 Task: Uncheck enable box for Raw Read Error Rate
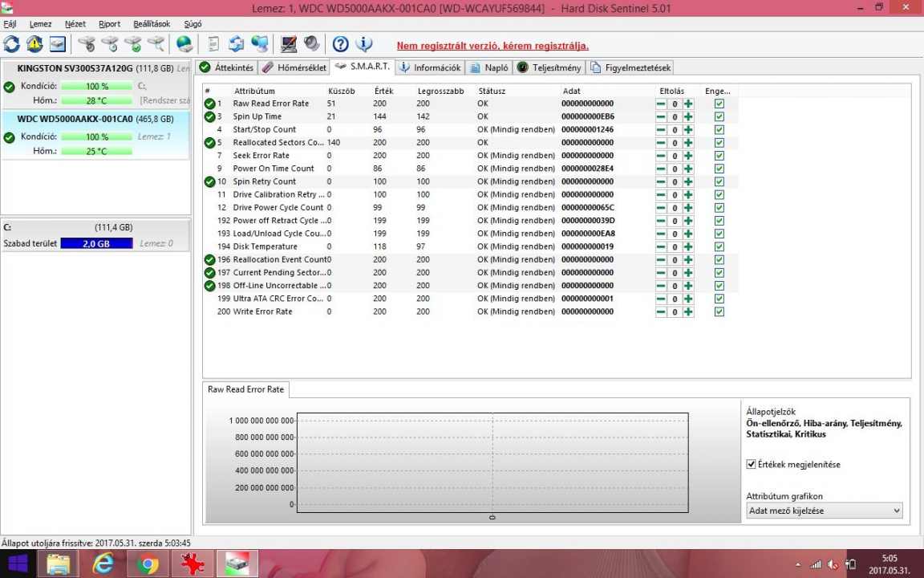tap(719, 104)
